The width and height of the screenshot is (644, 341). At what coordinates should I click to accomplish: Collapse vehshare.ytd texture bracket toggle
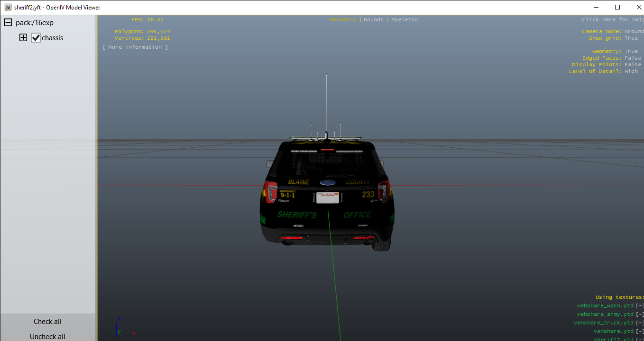[x=640, y=332]
